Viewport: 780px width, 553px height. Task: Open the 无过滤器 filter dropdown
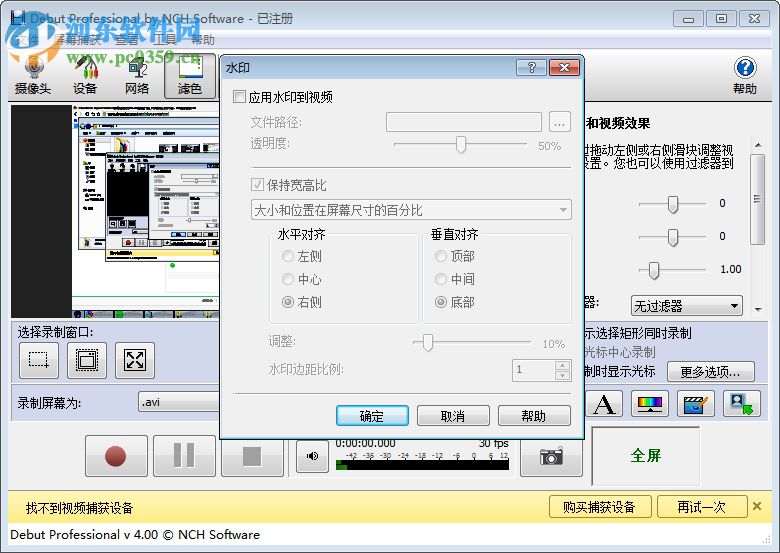687,305
